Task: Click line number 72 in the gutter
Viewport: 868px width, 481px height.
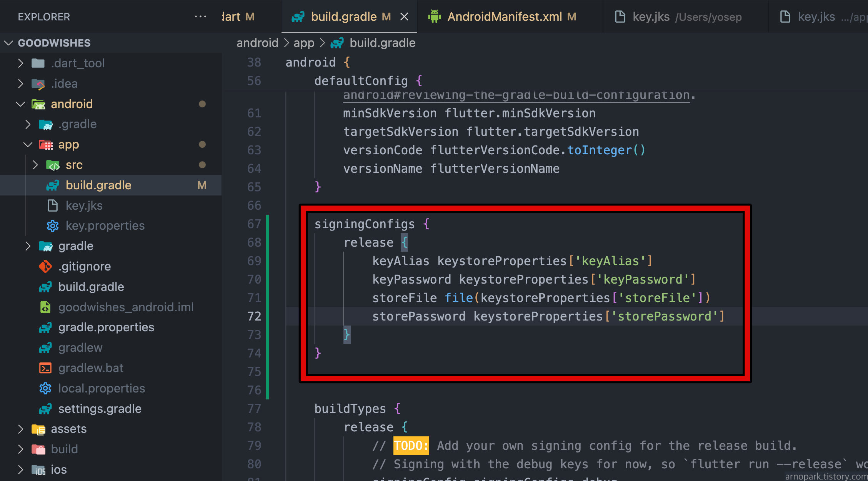Action: tap(254, 316)
